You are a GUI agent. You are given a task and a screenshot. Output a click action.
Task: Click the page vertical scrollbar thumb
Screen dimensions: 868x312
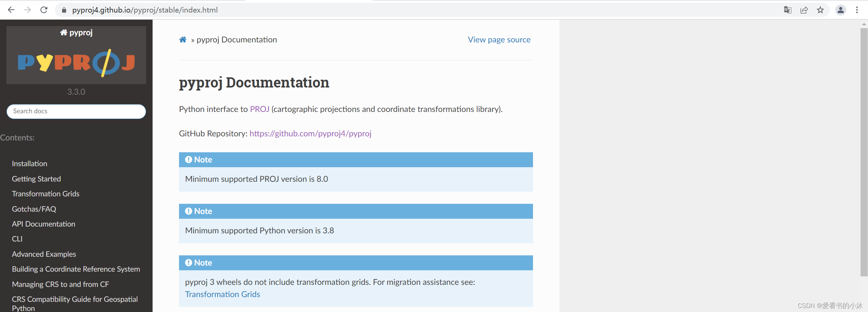coord(864,152)
